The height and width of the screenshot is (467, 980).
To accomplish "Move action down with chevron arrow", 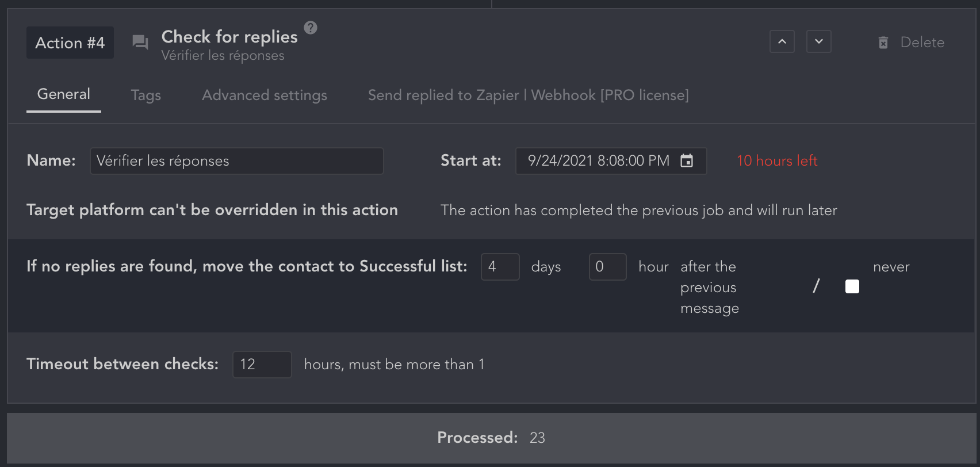I will (x=819, y=41).
